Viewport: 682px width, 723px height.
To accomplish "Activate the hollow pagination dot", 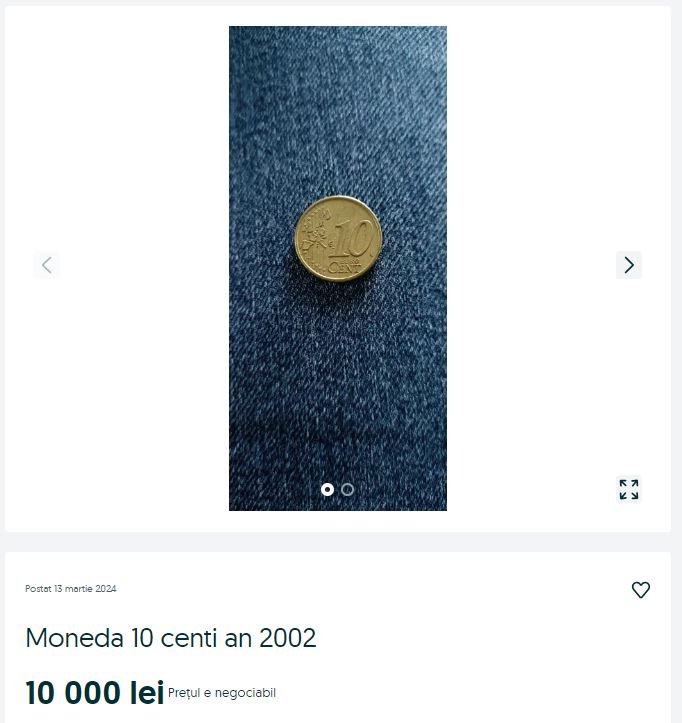I will pyautogui.click(x=348, y=489).
